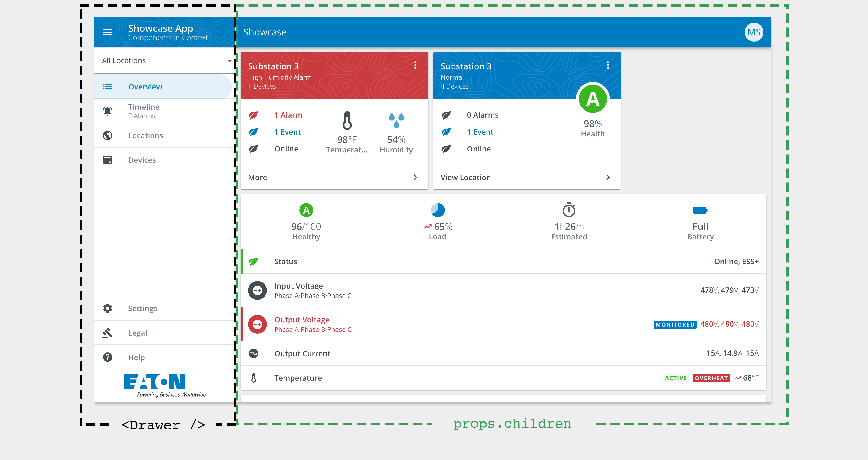This screenshot has width=868, height=460.
Task: Click the Output Current wave icon
Action: tap(254, 354)
